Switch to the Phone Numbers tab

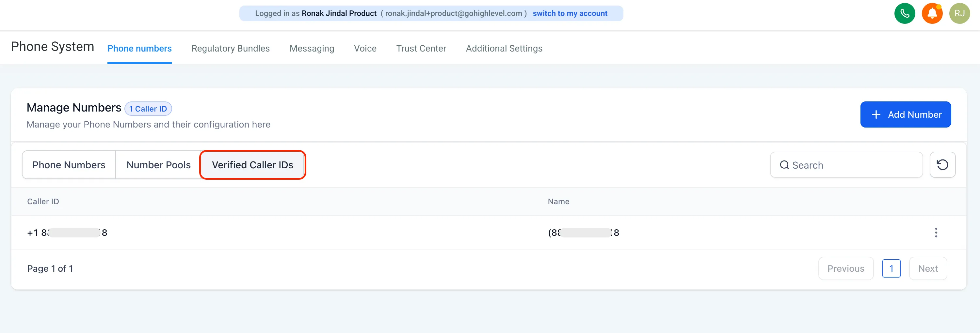[x=69, y=165]
